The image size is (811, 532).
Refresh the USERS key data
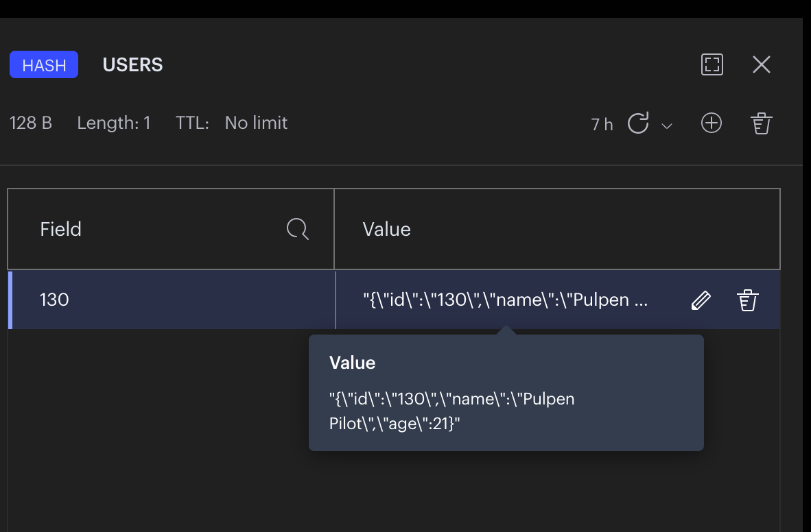[x=639, y=123]
